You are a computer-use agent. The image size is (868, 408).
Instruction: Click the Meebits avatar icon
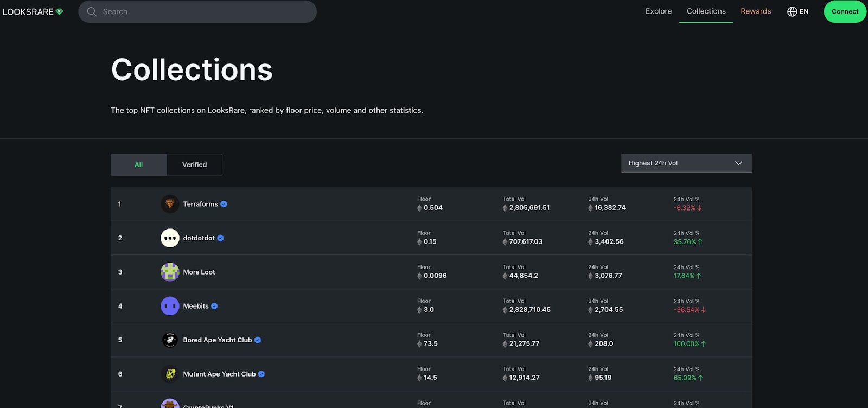click(170, 306)
